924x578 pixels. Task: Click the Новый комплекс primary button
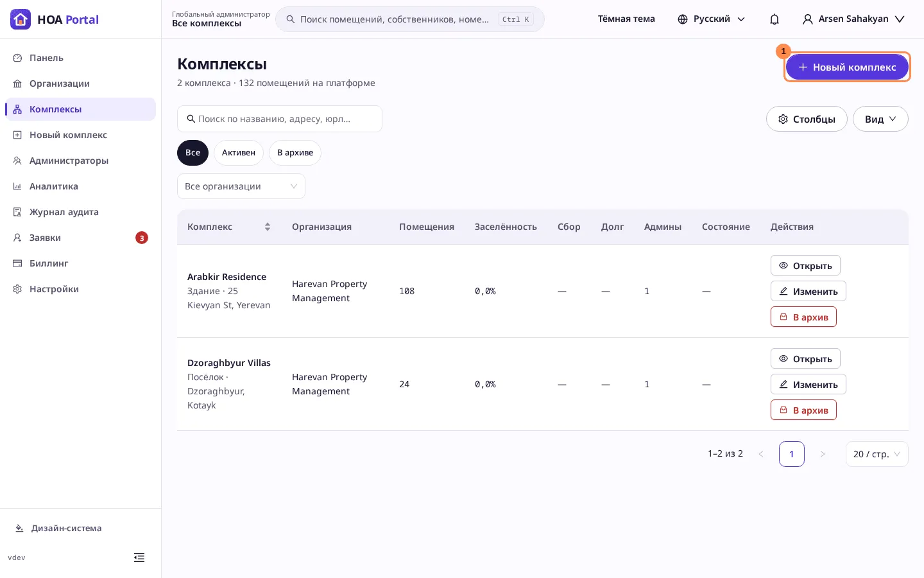click(847, 67)
